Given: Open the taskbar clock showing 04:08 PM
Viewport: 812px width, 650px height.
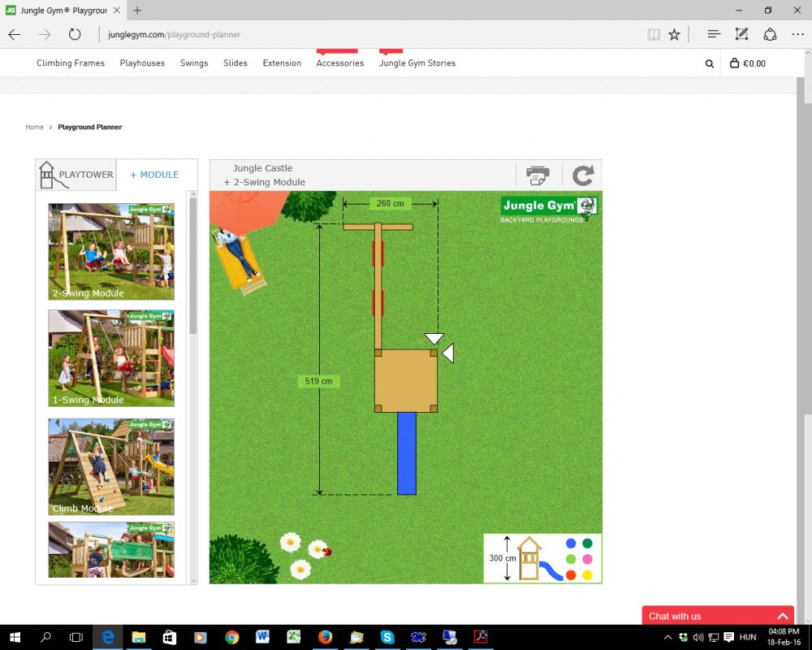Looking at the screenshot, I should click(x=784, y=637).
